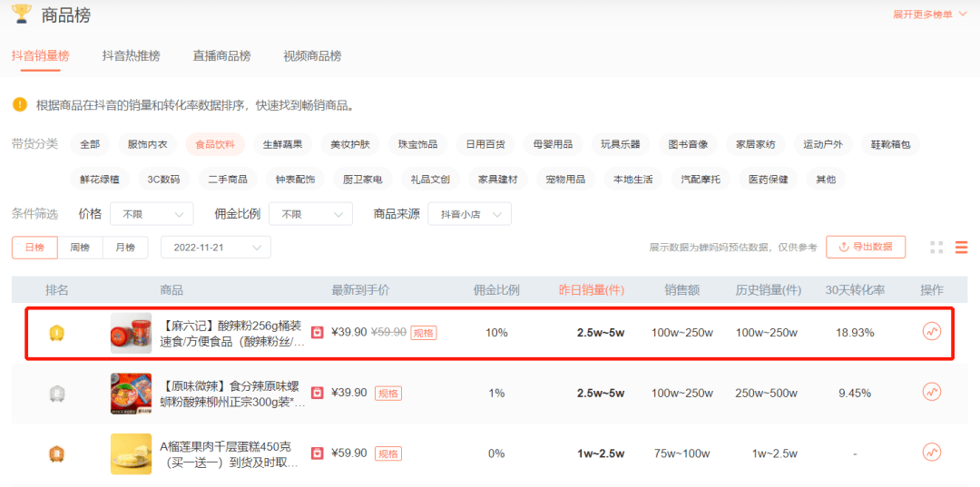980x487 pixels.
Task: Choose the 鲜花绿植 category
Action: tap(100, 180)
